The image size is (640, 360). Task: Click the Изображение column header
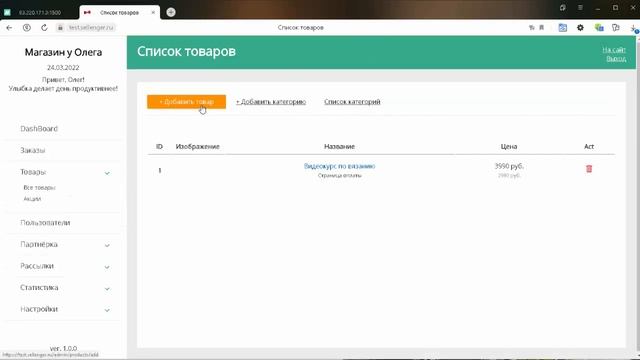click(198, 147)
